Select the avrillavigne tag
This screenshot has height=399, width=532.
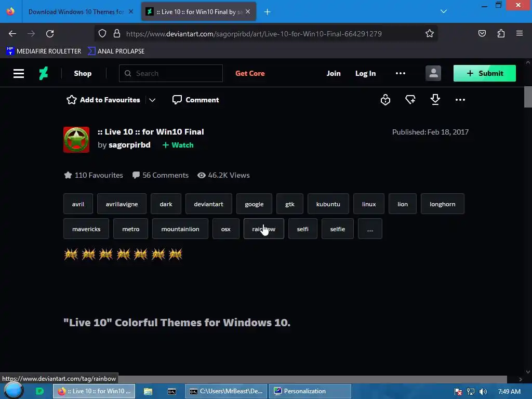122,204
